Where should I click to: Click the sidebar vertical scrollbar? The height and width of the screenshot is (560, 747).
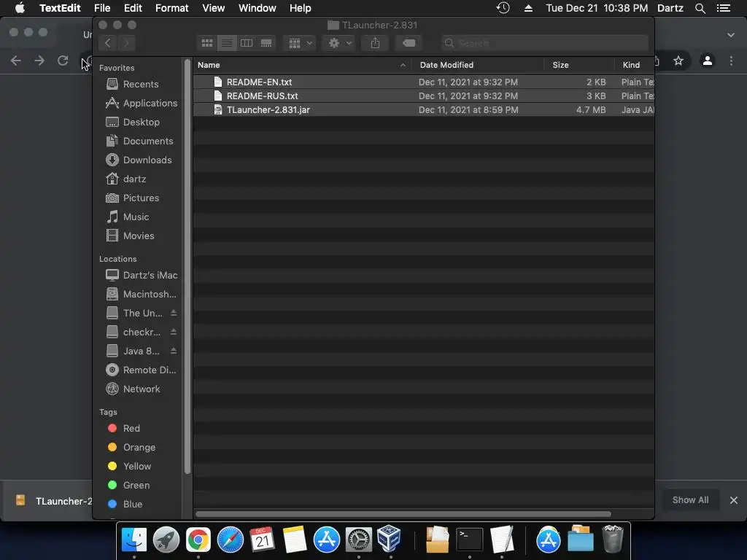187,267
